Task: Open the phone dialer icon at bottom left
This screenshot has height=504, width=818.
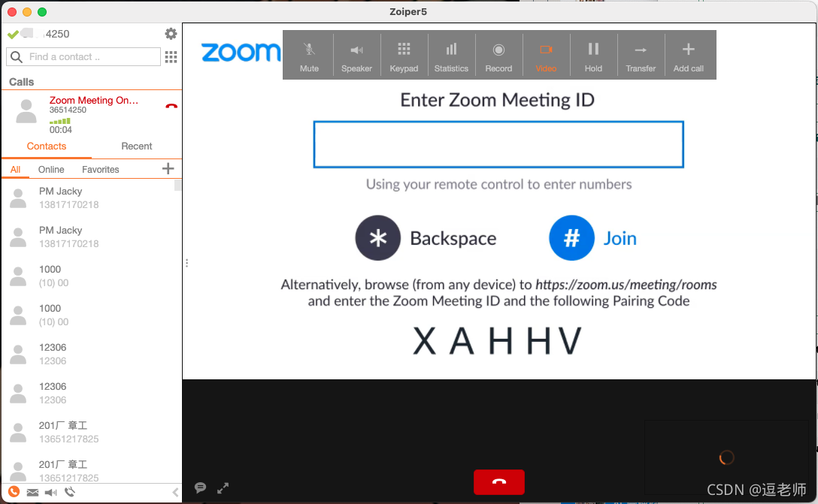Action: click(x=14, y=491)
